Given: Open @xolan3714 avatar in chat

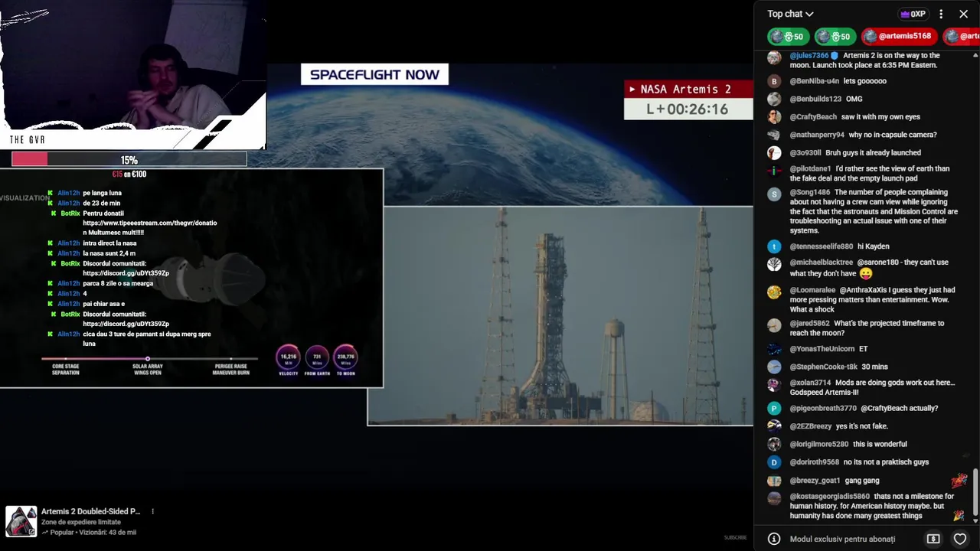Looking at the screenshot, I should 774,385.
